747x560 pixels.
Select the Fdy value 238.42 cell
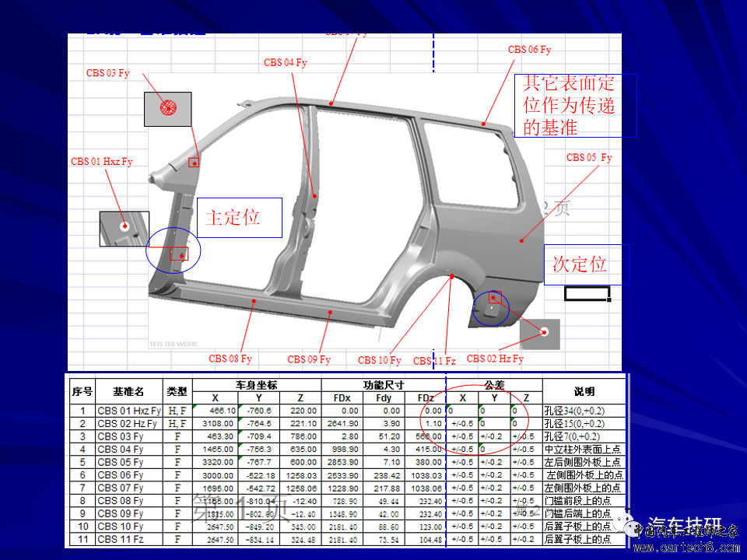click(x=384, y=474)
